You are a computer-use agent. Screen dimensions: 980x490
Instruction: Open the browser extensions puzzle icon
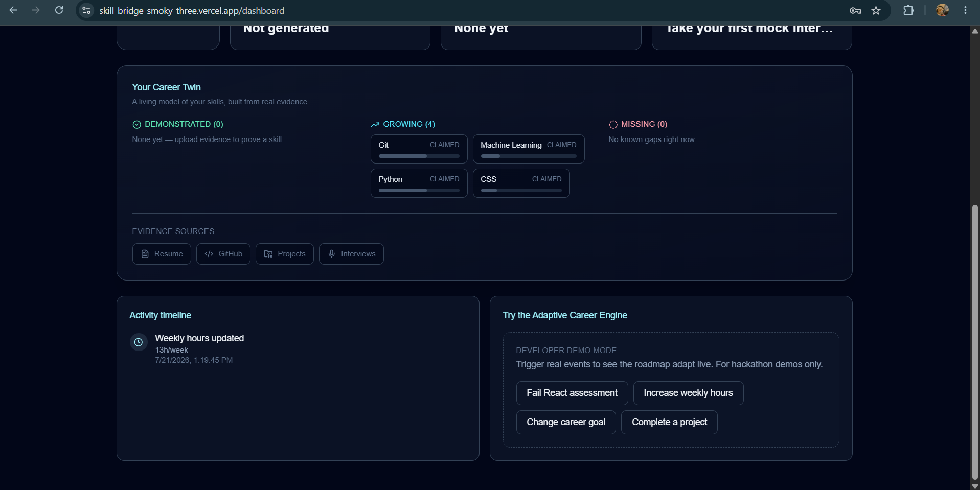click(x=908, y=10)
